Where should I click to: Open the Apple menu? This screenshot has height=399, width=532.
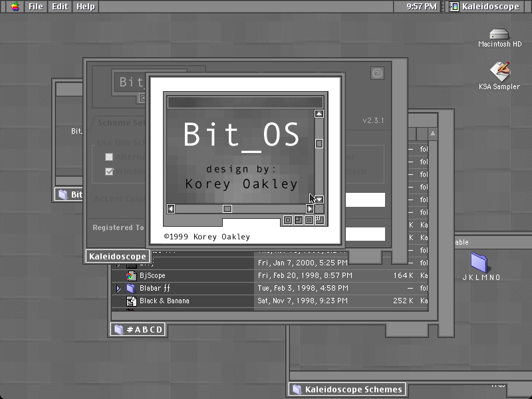15,7
